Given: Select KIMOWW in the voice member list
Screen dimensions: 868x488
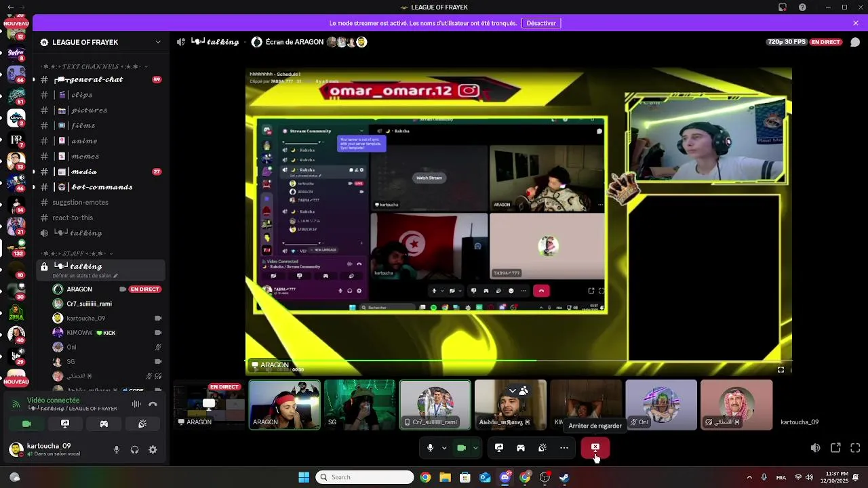Looking at the screenshot, I should click(x=108, y=333).
